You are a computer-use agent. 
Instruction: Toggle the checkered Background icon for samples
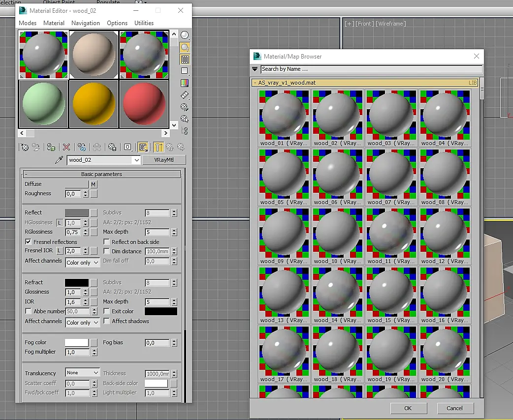click(185, 59)
